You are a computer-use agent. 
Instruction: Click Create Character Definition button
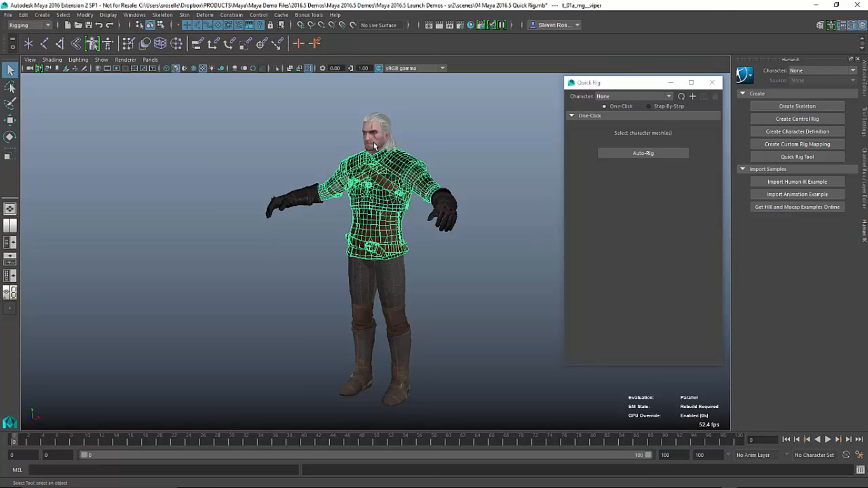tap(797, 132)
